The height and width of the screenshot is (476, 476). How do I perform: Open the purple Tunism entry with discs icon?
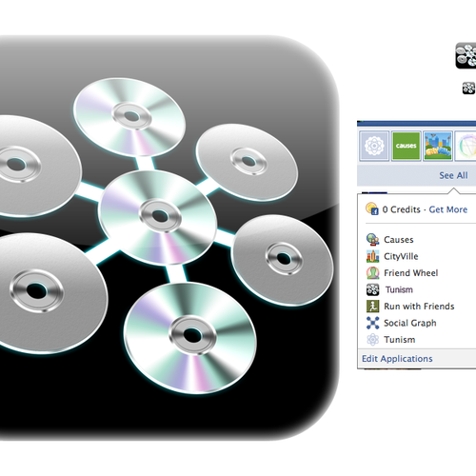click(x=399, y=289)
